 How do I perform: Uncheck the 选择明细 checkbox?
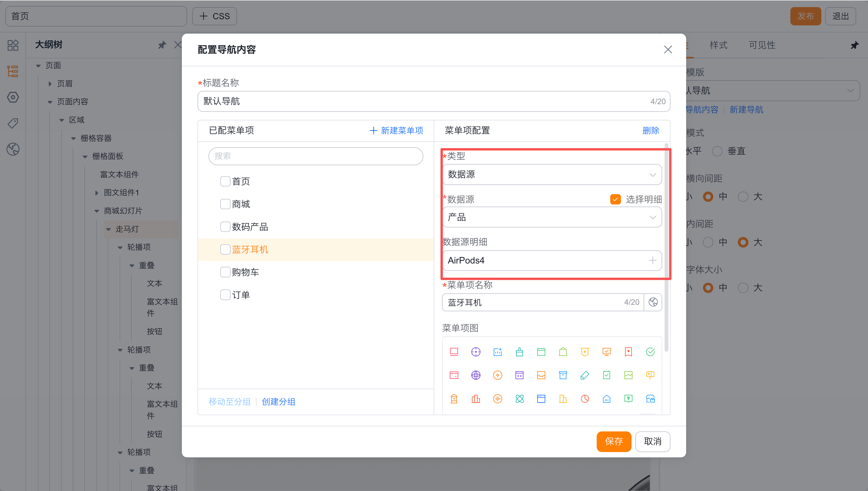(x=615, y=199)
